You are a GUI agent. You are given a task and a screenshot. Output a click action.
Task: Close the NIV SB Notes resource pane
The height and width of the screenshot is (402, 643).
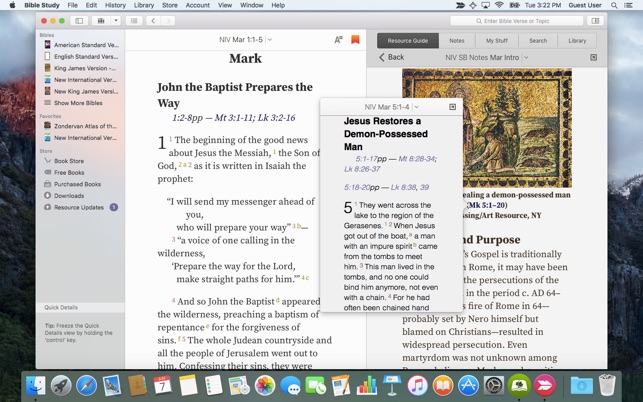click(x=593, y=58)
